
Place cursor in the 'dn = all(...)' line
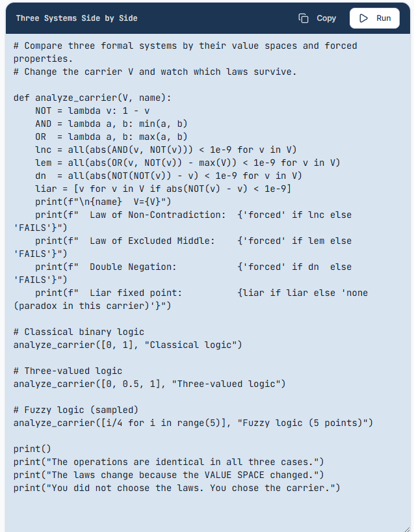tap(168, 176)
